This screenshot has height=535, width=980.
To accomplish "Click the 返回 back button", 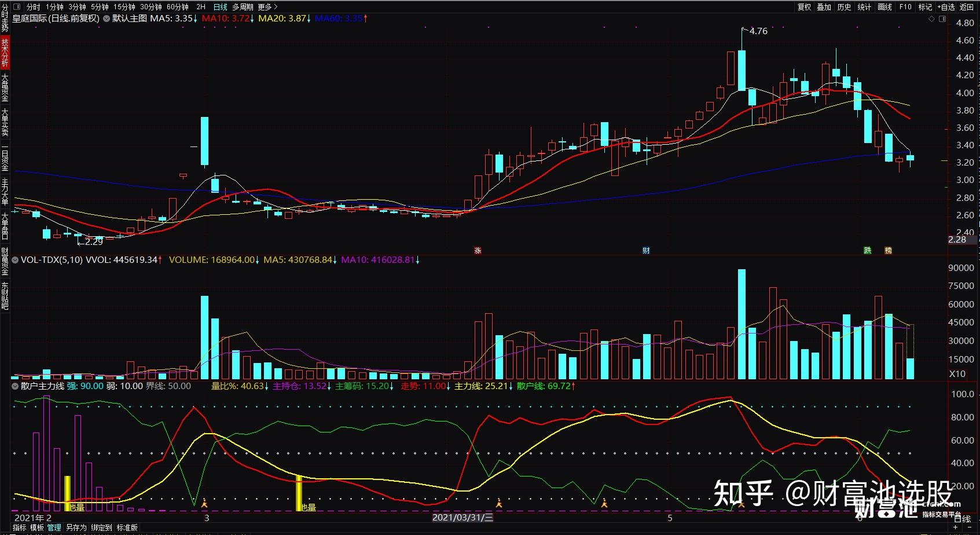I will click(x=967, y=7).
